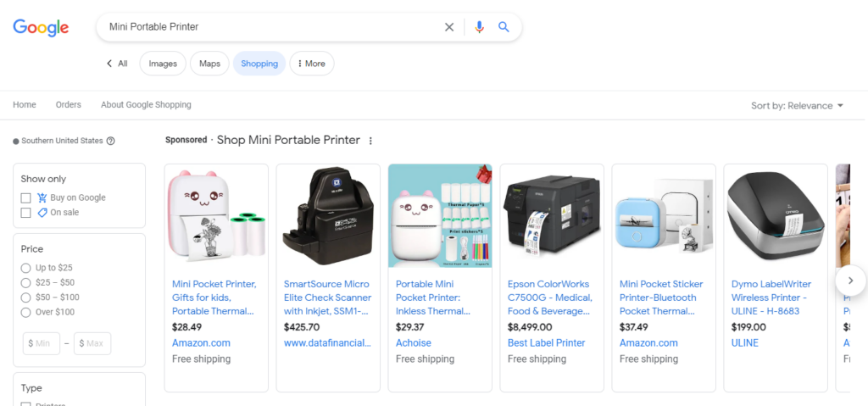Switch to the Images tab

coord(163,63)
